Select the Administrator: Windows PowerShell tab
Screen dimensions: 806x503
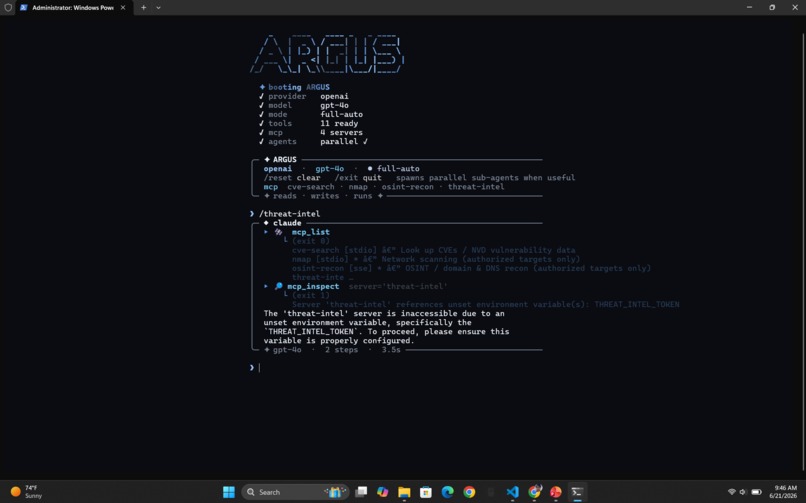coord(72,8)
